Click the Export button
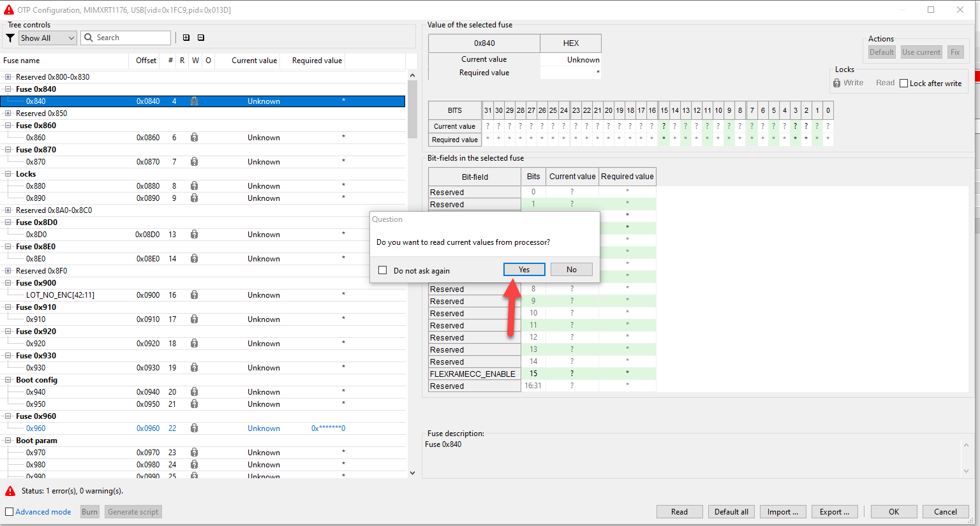 click(x=835, y=511)
